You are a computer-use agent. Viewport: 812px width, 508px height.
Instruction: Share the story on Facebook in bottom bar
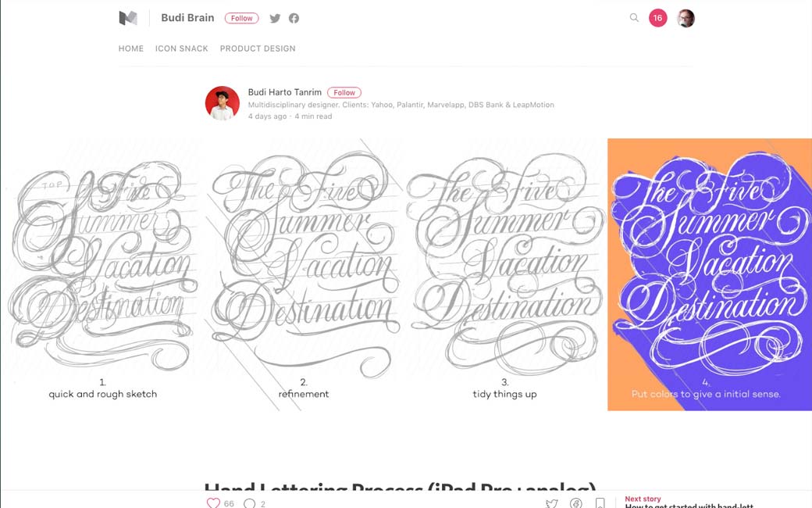pyautogui.click(x=576, y=503)
